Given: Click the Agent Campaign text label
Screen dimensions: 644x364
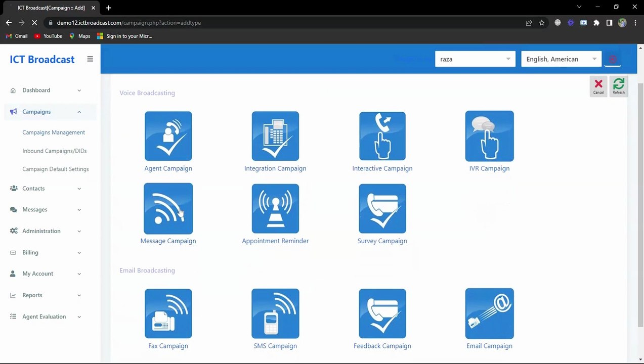Looking at the screenshot, I should [x=168, y=168].
